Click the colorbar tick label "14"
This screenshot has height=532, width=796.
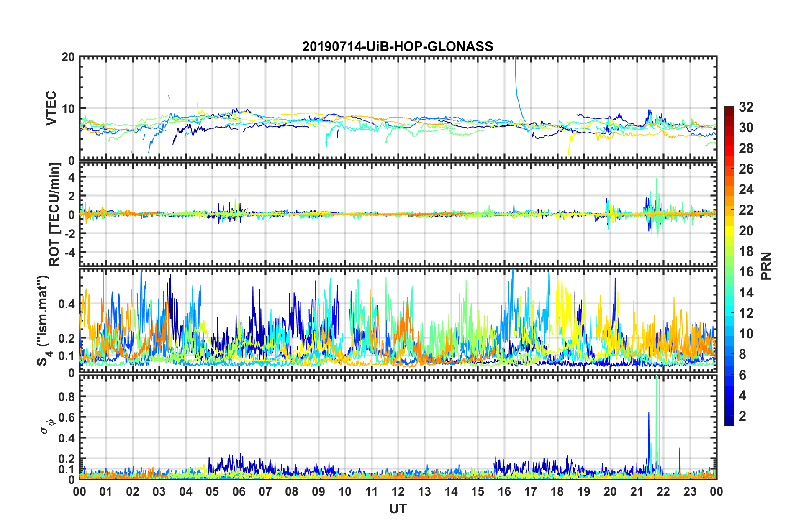click(x=746, y=292)
